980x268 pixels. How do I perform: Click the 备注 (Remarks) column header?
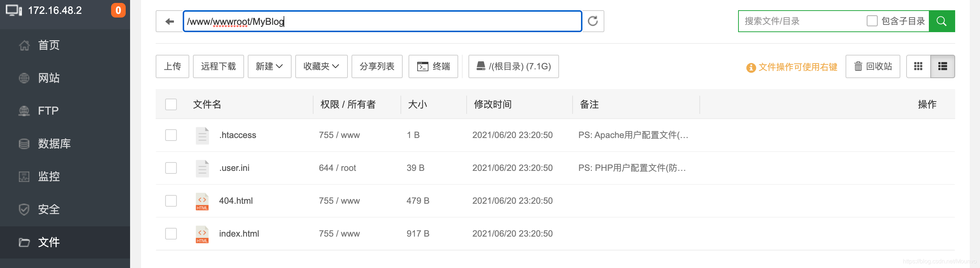(x=589, y=104)
